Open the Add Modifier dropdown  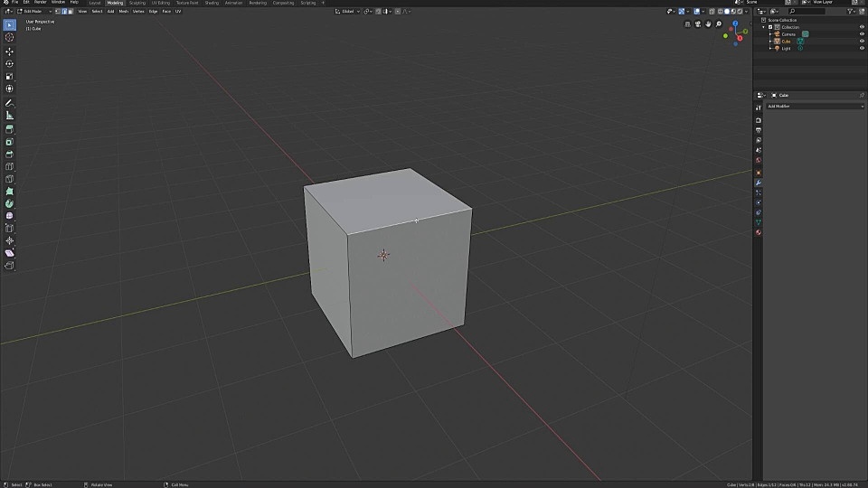point(815,107)
